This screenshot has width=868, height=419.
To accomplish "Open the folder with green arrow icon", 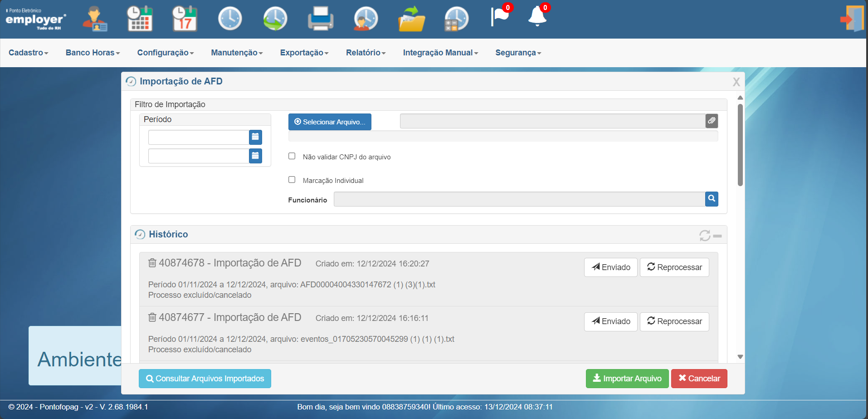I will coord(411,19).
